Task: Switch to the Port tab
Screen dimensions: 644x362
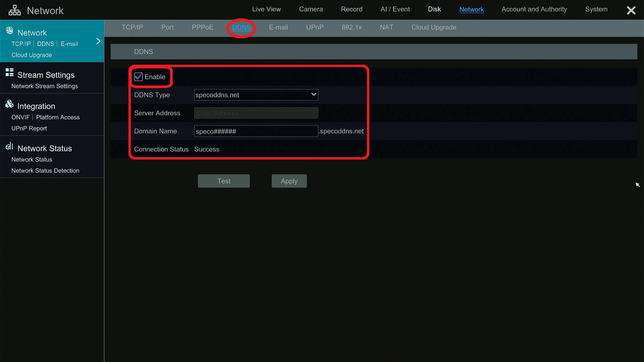Action: (167, 27)
